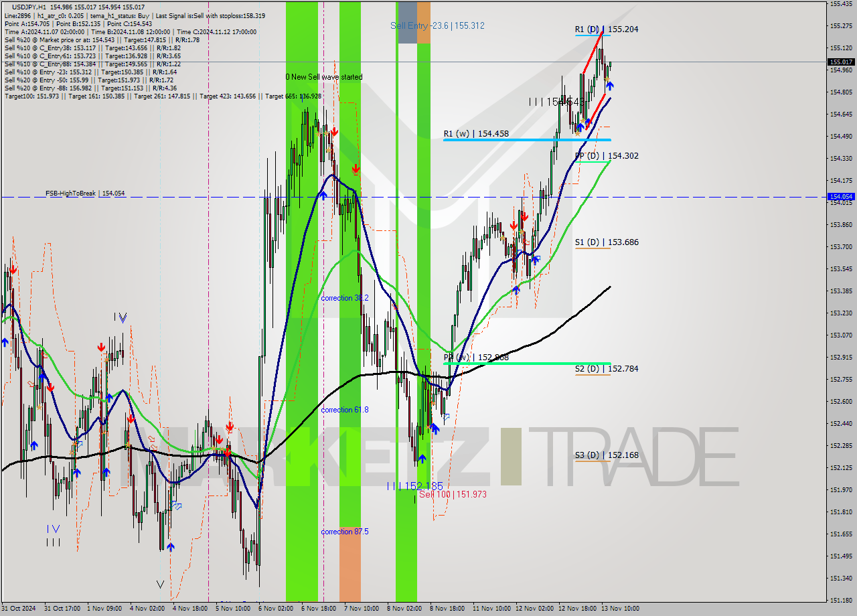Screen dimensions: 857x616
Task: Click the '1 Nov 09:00' time axis label
Action: point(104,609)
